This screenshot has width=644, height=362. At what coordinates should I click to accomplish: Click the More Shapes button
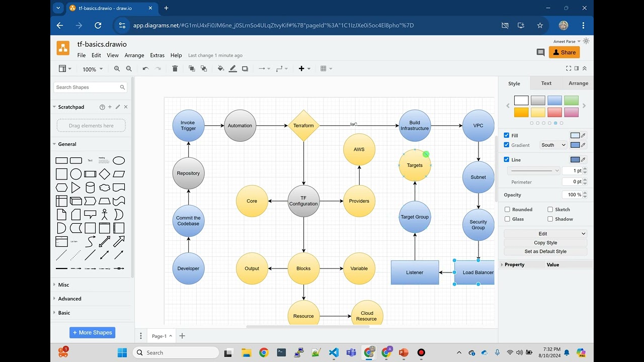[93, 332]
